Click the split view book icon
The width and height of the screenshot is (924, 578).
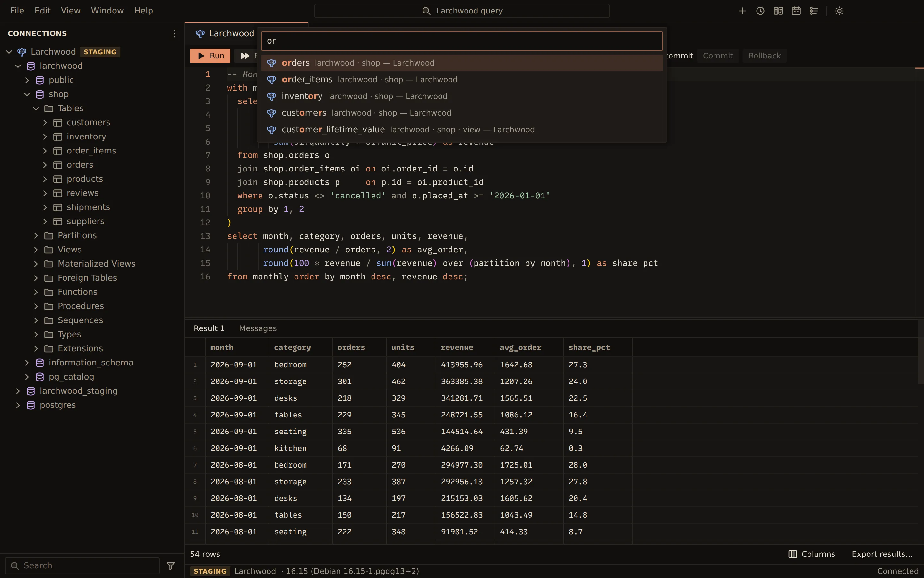(778, 11)
